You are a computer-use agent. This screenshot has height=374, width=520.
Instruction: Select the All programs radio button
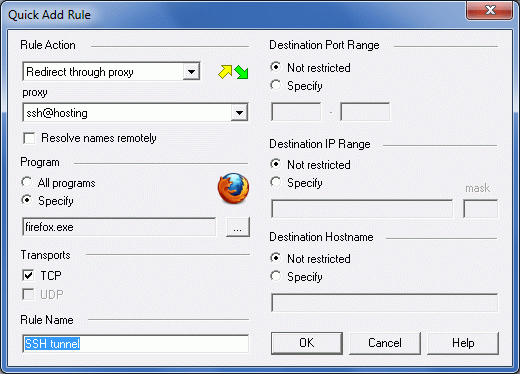[27, 182]
